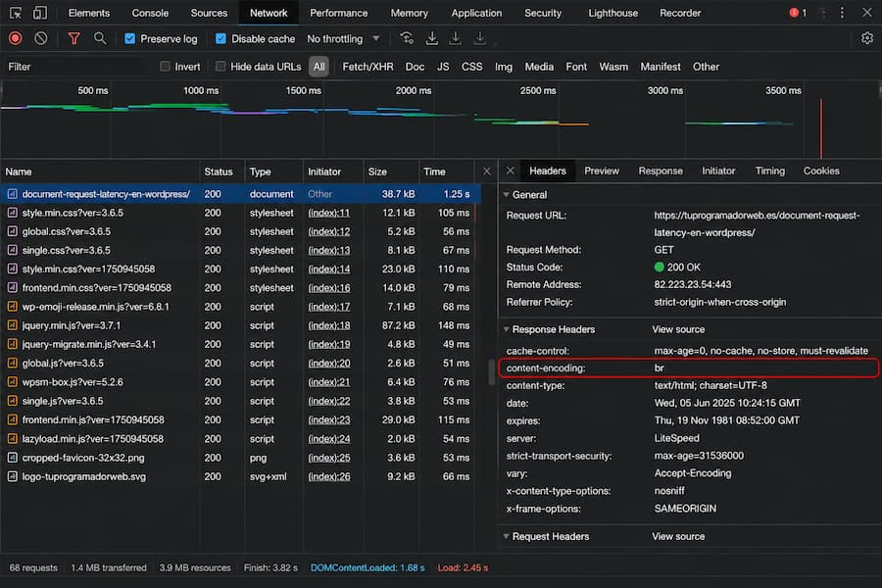The width and height of the screenshot is (882, 588).
Task: Filter requests by Doc type
Action: click(415, 67)
